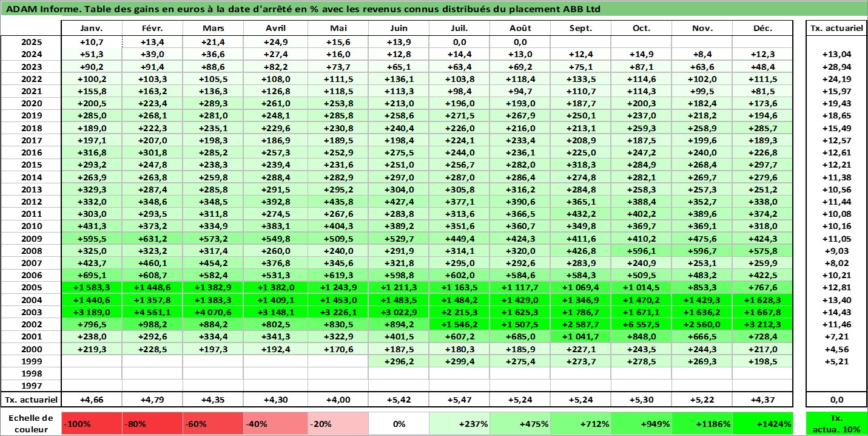Select cell +14,43 actuarial rate for 2003

click(x=836, y=312)
